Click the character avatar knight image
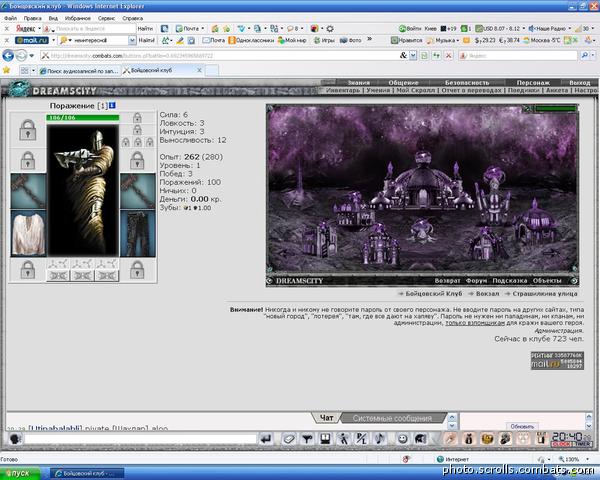Image resolution: width=600 pixels, height=480 pixels. (x=83, y=190)
